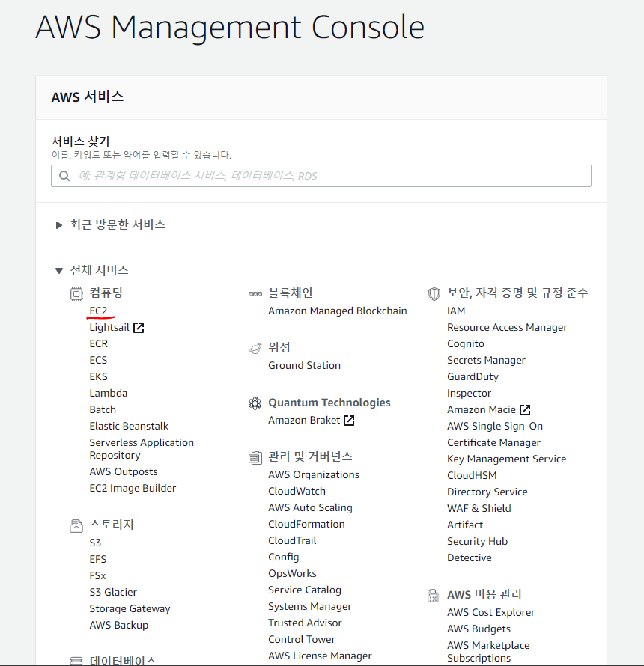Open AWS Cost Explorer
The image size is (644, 666).
[x=491, y=613]
